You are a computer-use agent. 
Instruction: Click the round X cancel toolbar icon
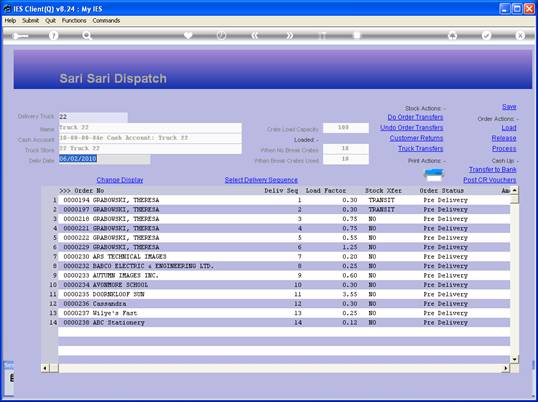pyautogui.click(x=520, y=36)
